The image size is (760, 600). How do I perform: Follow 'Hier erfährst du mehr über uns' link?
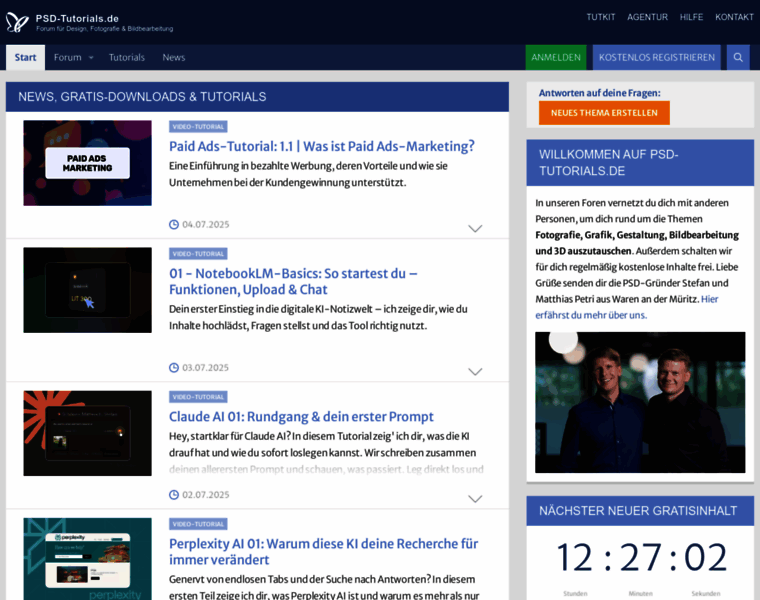coord(627,307)
